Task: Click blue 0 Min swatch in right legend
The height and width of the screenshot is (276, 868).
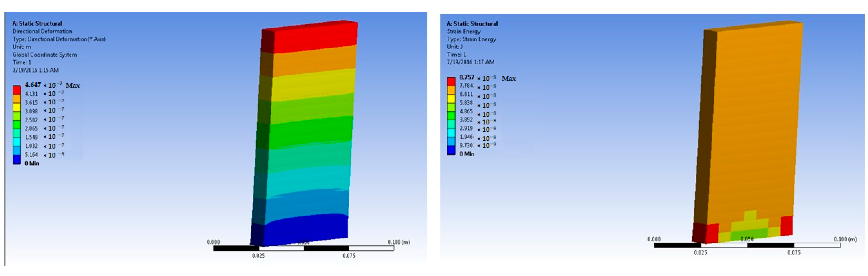Action: click(x=451, y=150)
